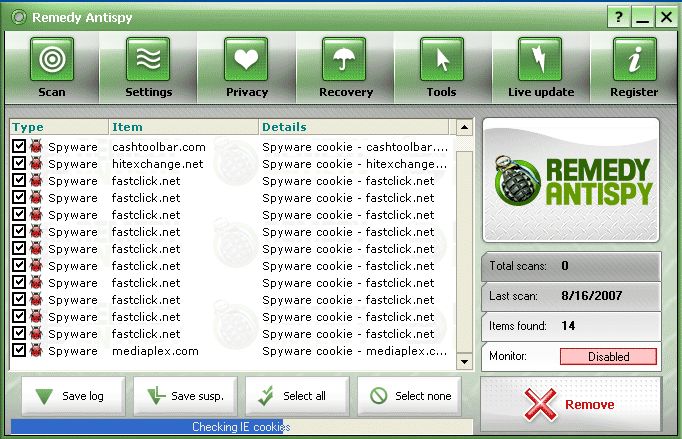Click Spyware cookie - mediaplex details text
The image size is (682, 439).
[x=354, y=351]
